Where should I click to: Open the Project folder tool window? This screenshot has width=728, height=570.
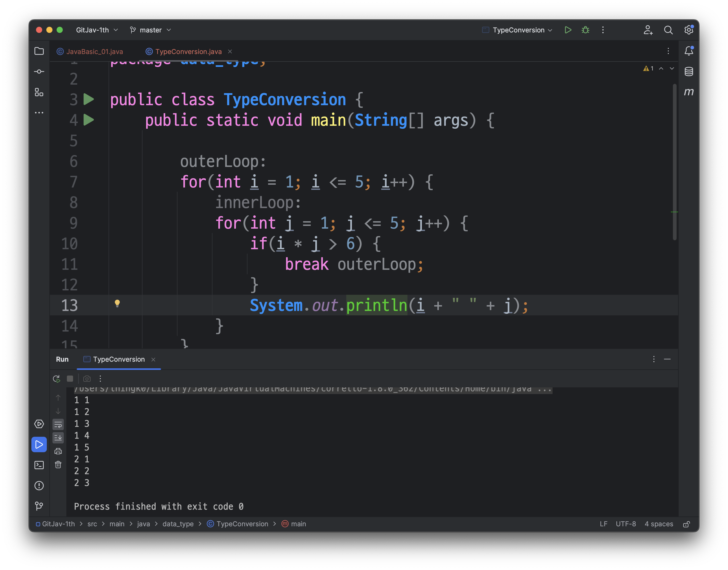tap(39, 51)
